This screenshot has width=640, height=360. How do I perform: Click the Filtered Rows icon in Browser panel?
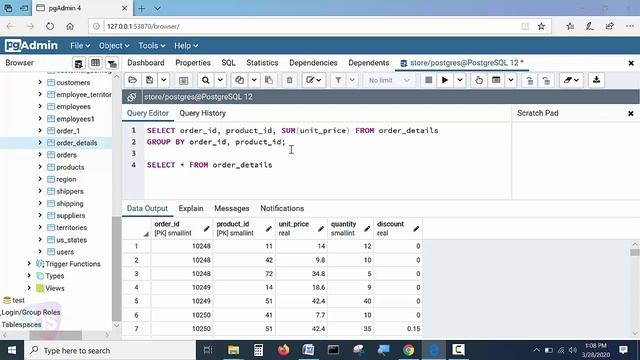pos(112,63)
